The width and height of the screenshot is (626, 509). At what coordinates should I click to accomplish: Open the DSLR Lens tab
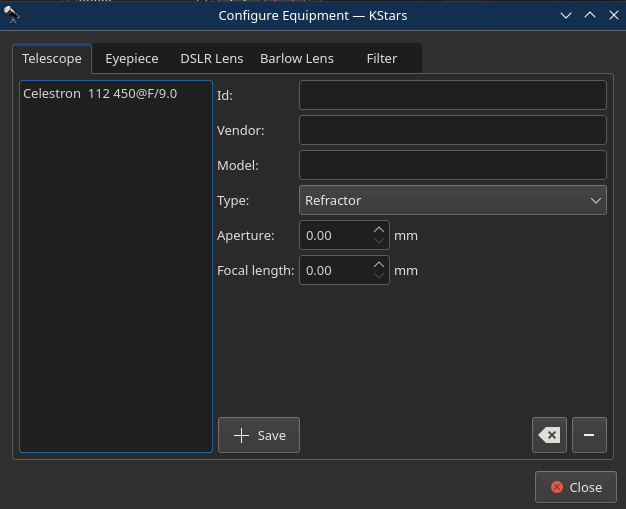click(x=212, y=59)
